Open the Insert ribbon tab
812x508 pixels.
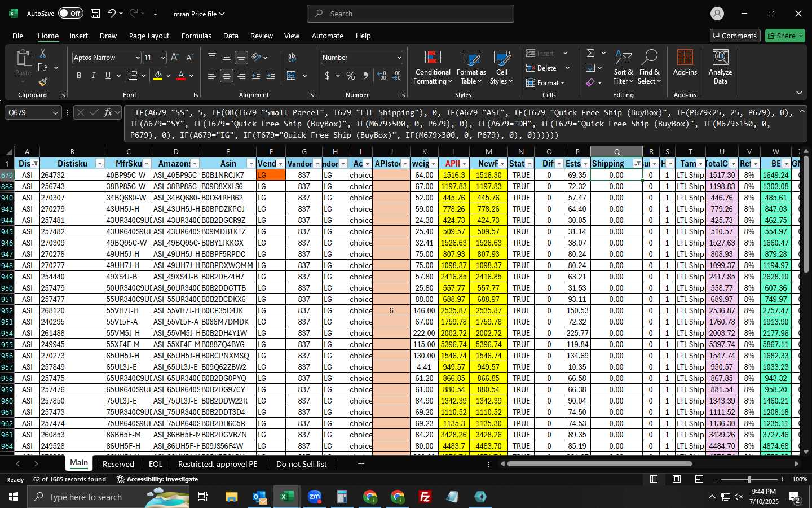click(79, 36)
